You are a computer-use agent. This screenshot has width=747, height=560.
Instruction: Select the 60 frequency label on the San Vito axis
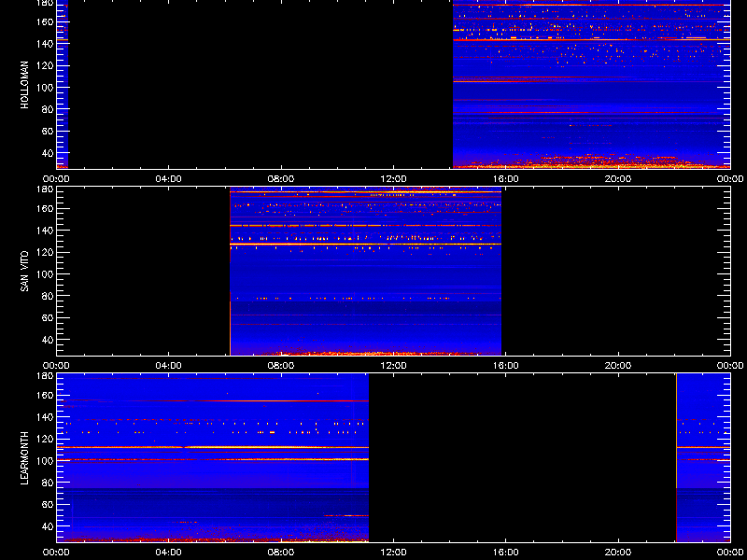[x=49, y=317]
